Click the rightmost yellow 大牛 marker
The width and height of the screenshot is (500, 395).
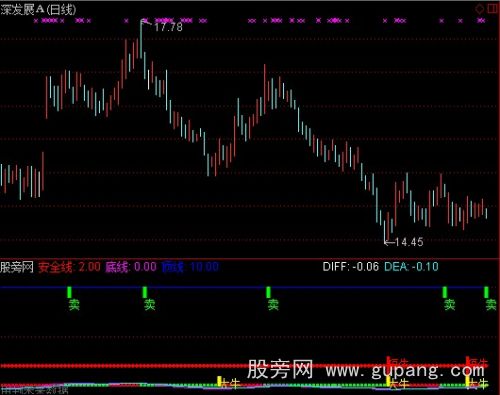[x=478, y=383]
